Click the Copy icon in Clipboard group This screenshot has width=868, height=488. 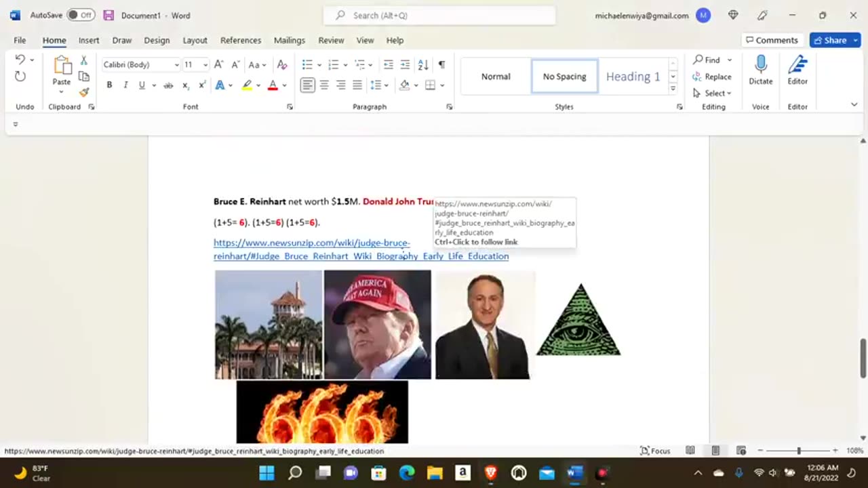[84, 77]
